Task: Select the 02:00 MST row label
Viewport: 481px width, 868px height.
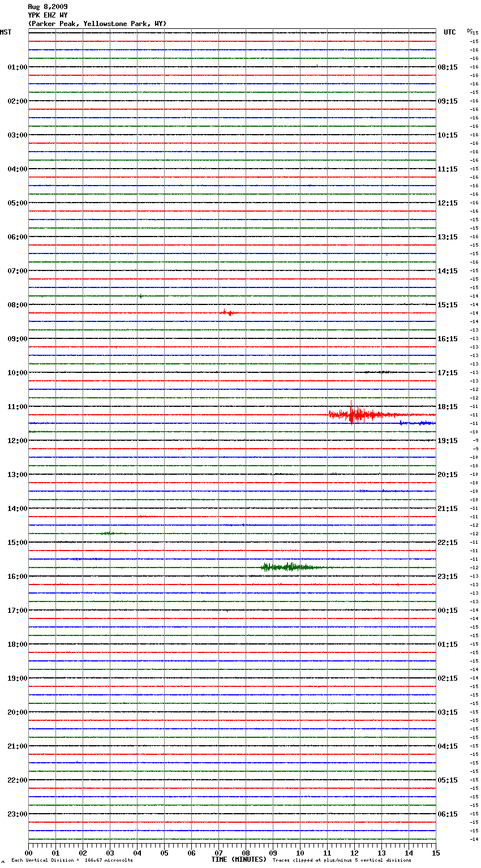Action: [18, 101]
